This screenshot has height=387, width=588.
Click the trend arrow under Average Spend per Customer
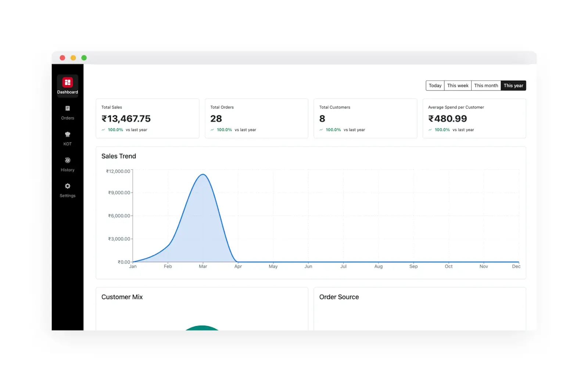(430, 130)
